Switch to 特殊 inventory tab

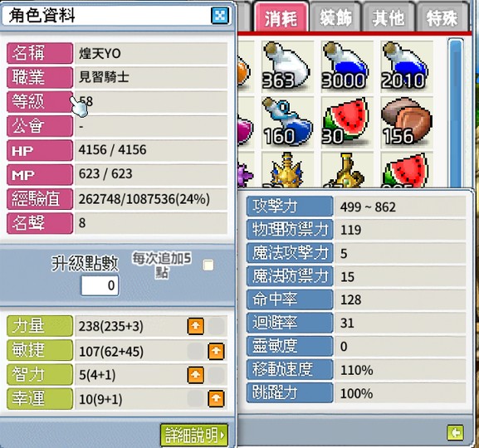tap(442, 17)
